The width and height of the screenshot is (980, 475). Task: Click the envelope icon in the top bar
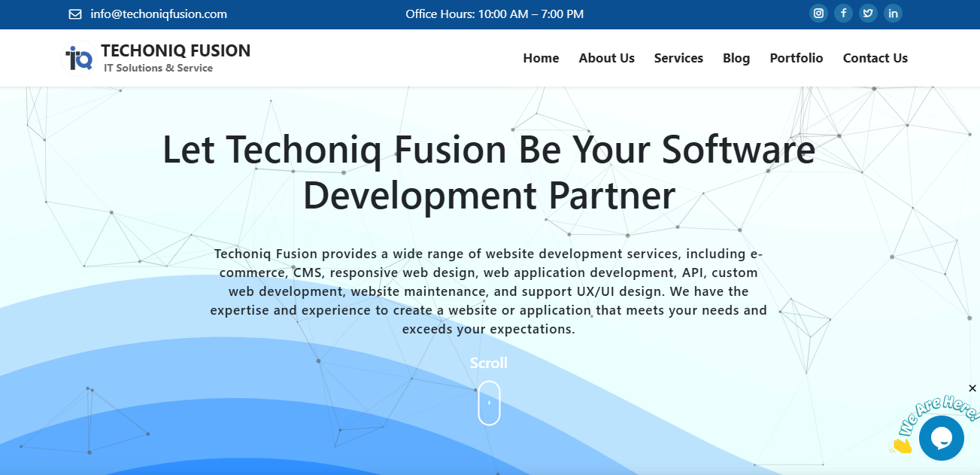pyautogui.click(x=75, y=14)
